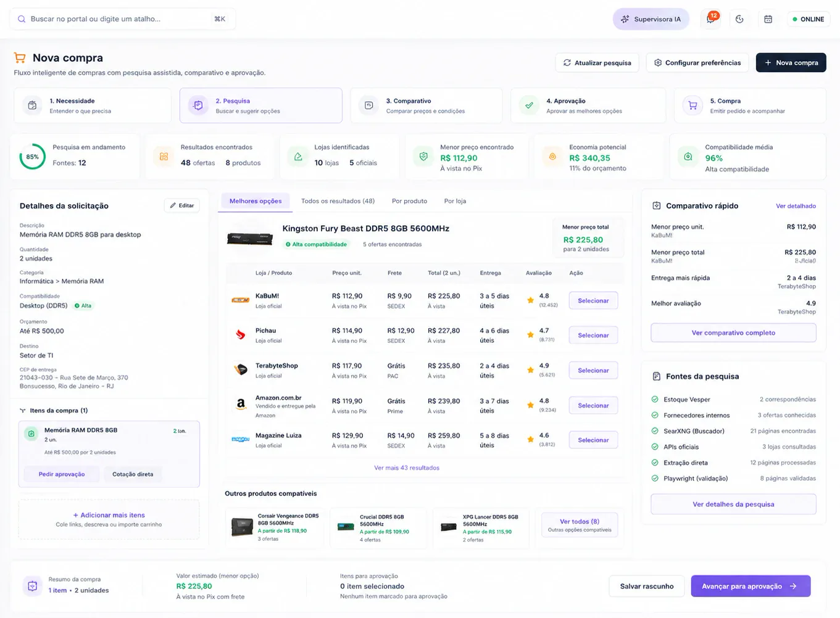Save the draft with Salvar rascunho

tap(647, 586)
